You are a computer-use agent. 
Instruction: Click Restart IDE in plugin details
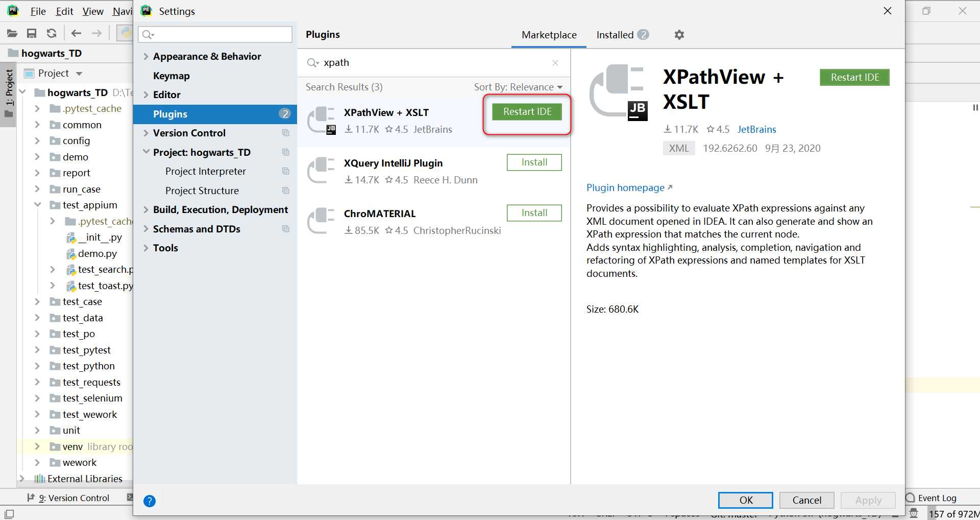pos(854,77)
